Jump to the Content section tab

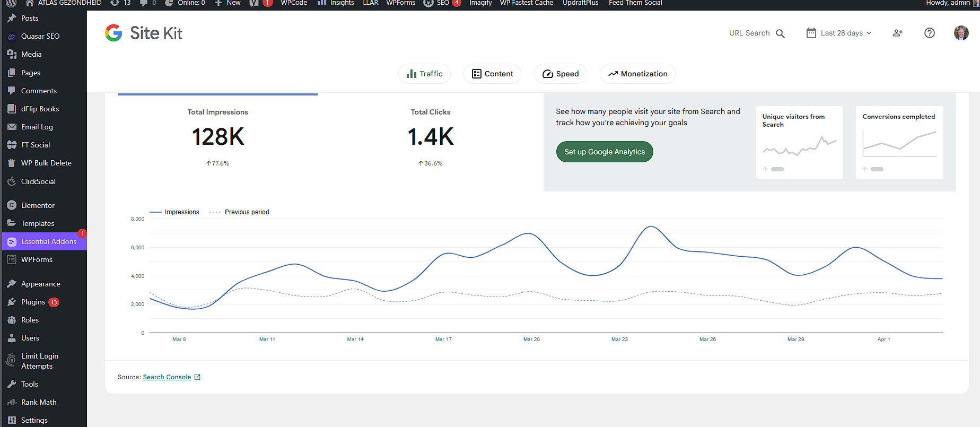coord(492,74)
